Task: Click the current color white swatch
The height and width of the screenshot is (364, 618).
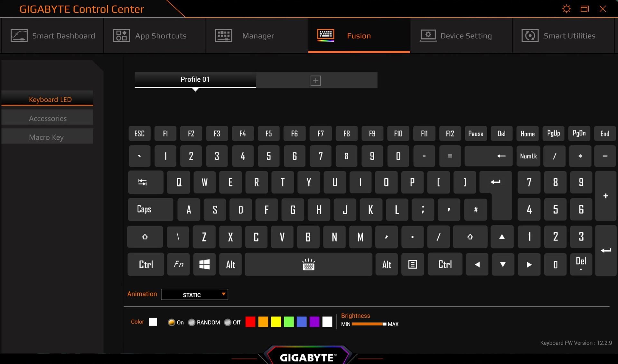Action: click(153, 322)
